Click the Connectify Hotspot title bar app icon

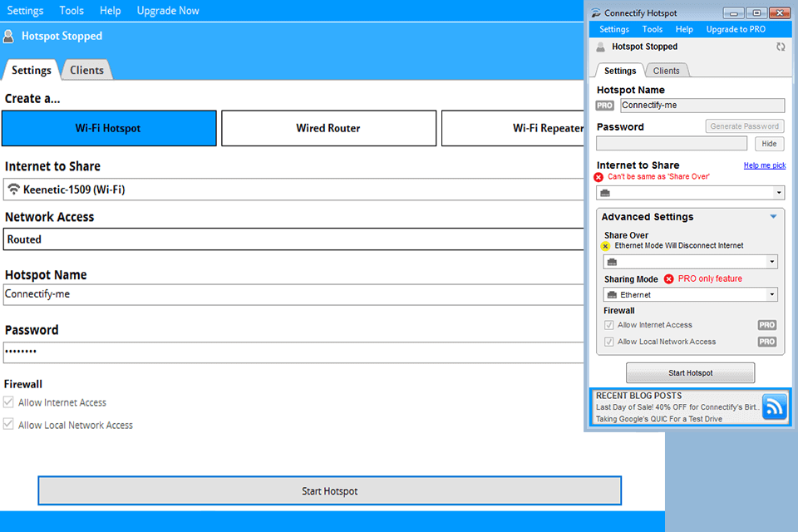pos(596,12)
